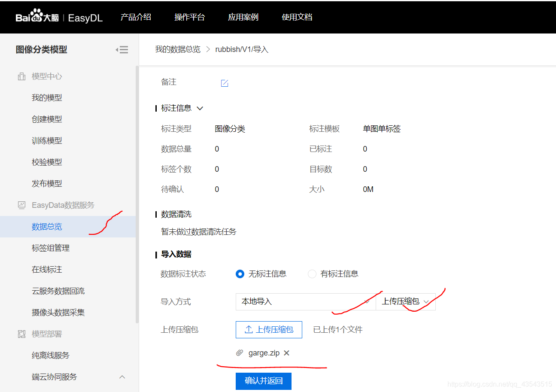Click the paperclip icon beside garge.zip

(x=240, y=353)
